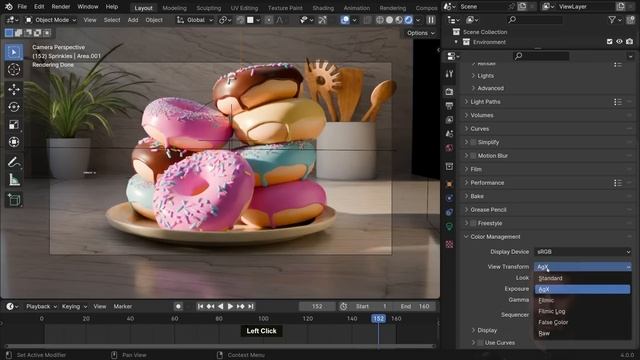The image size is (640, 360).
Task: Choose Filmic Log view transform
Action: click(582, 311)
